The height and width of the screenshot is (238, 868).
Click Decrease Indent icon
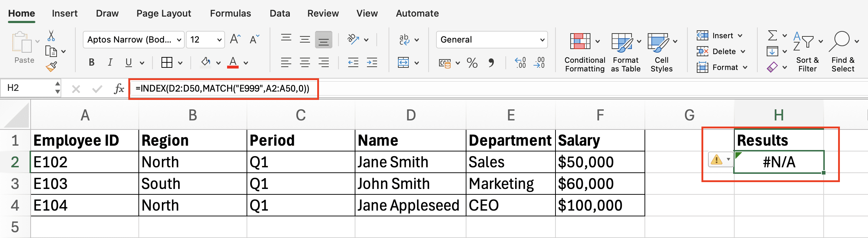(x=353, y=62)
